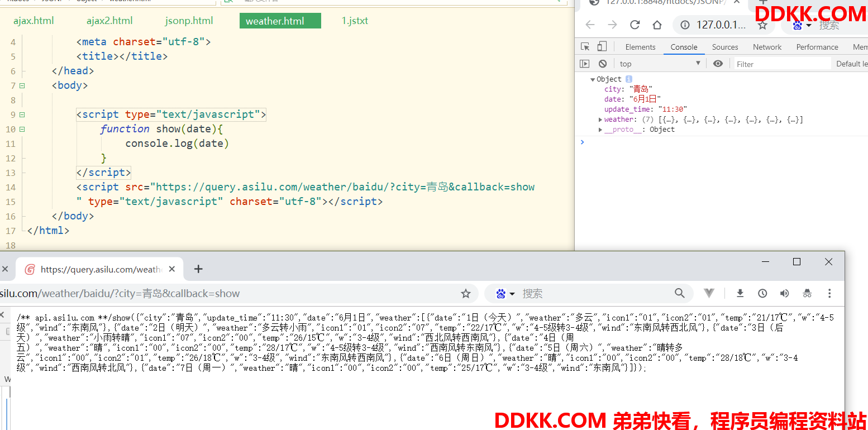Bookmark the 127.0.0.1 page with star
The height and width of the screenshot is (430, 868).
pos(762,25)
